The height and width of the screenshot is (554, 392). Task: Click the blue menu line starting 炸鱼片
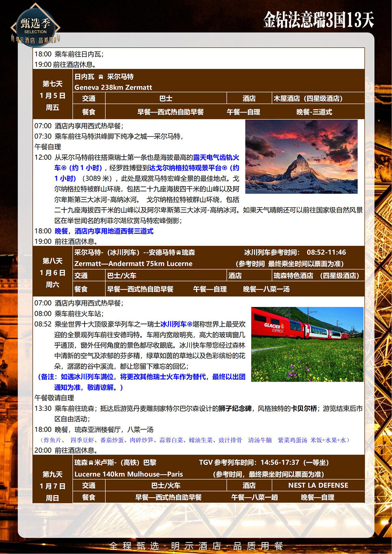tap(195, 440)
